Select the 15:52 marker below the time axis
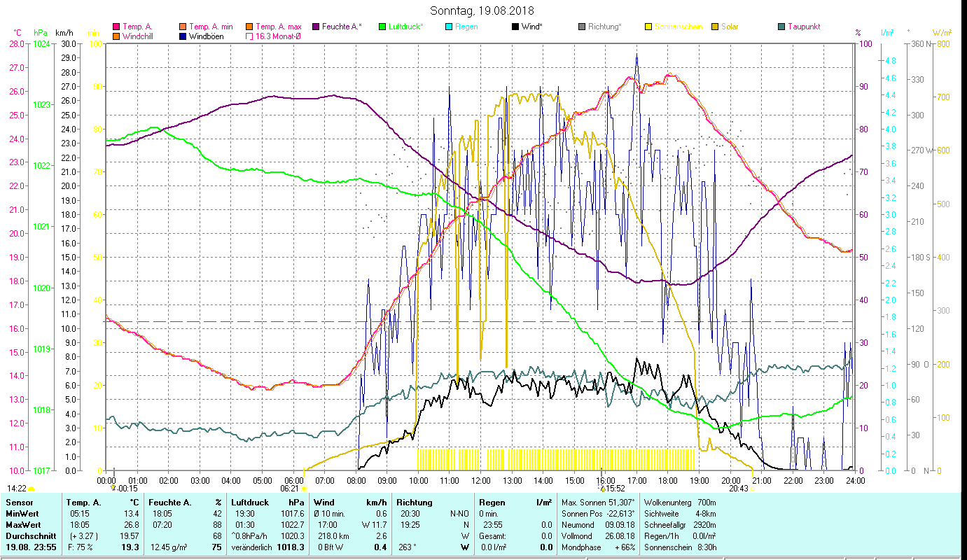 click(615, 489)
